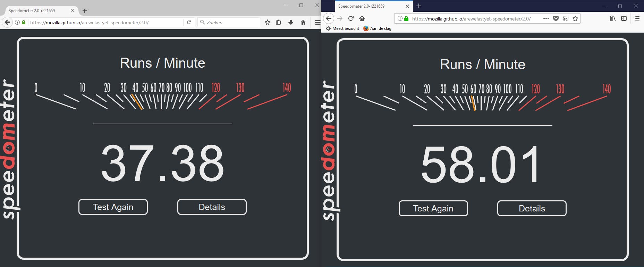Viewport: 644px width, 267px height.
Task: Open site information icon in left window
Action: tap(17, 23)
